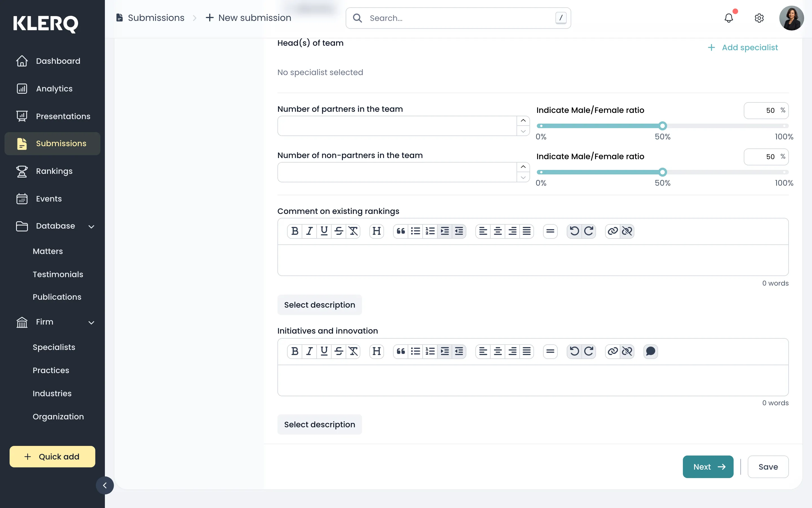Toggle italic in Initiatives and innovation editor

pyautogui.click(x=309, y=351)
